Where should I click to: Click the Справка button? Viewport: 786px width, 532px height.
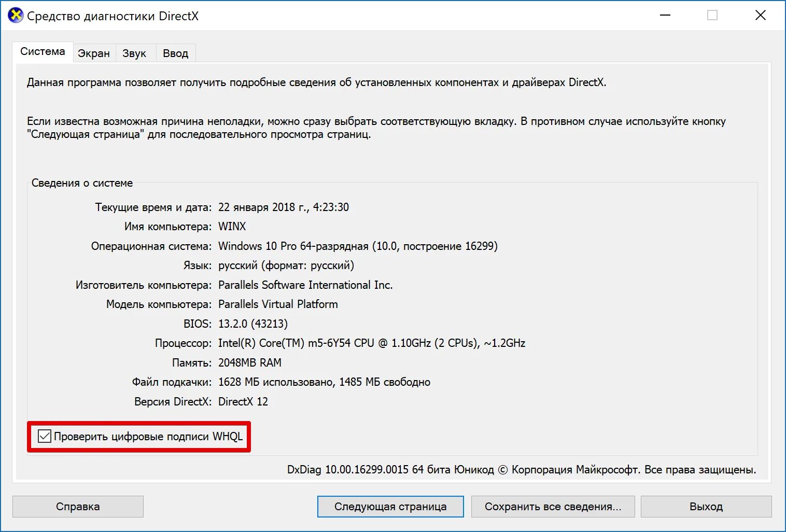coord(78,507)
